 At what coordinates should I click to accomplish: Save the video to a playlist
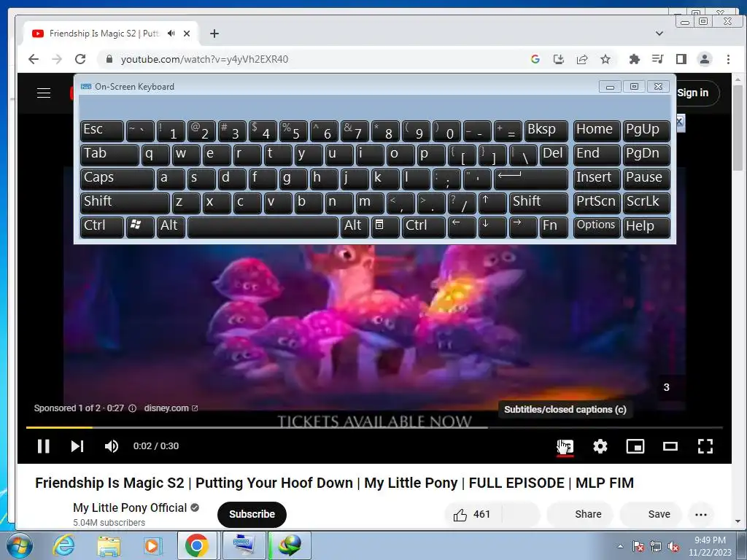(x=651, y=514)
